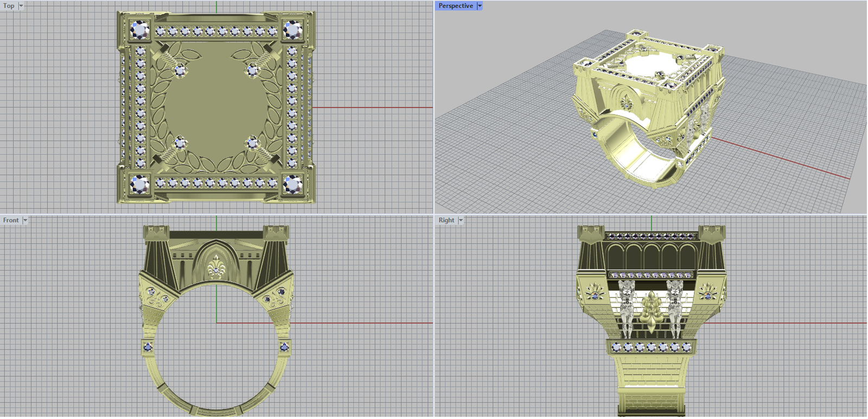Click the right shank gemstone in Front view
The image size is (868, 419).
point(284,346)
